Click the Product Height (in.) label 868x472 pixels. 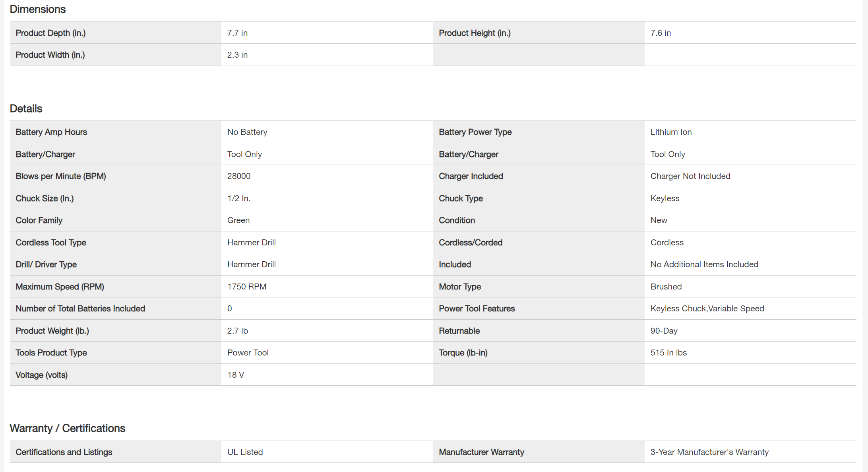point(475,33)
